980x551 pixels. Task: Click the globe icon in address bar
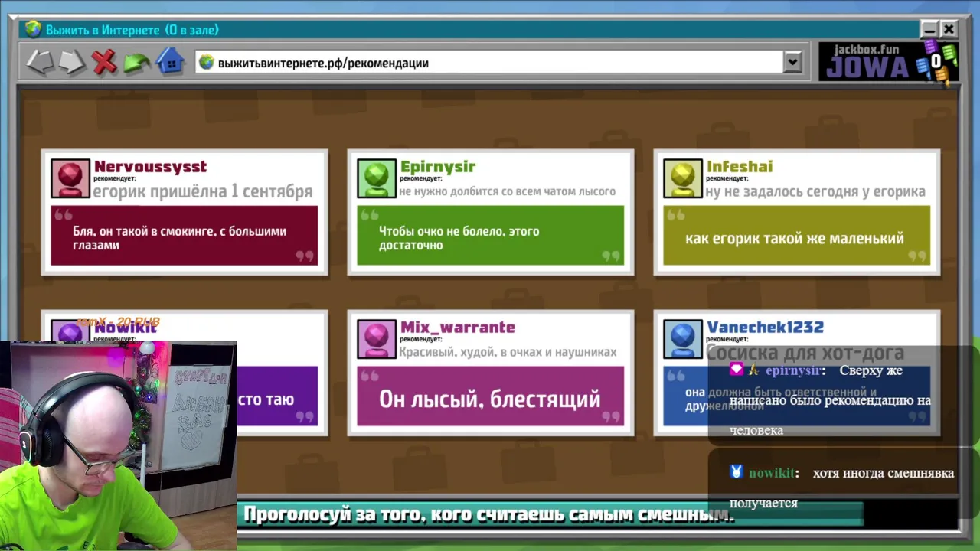point(206,63)
